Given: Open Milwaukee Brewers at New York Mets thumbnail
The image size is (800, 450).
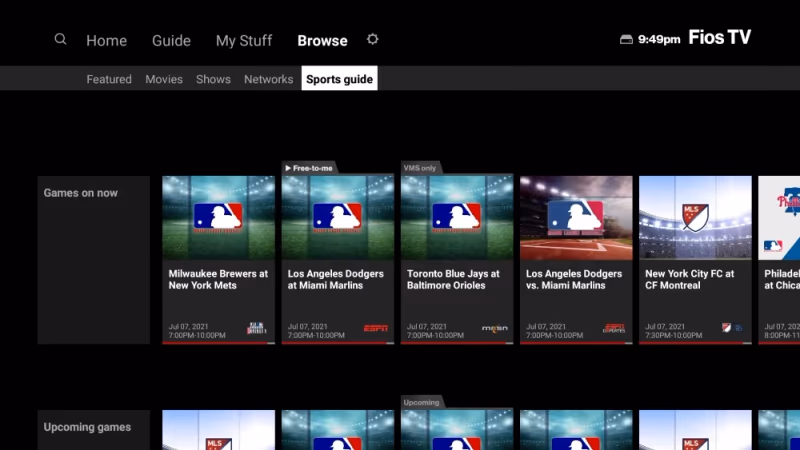Looking at the screenshot, I should click(x=218, y=218).
